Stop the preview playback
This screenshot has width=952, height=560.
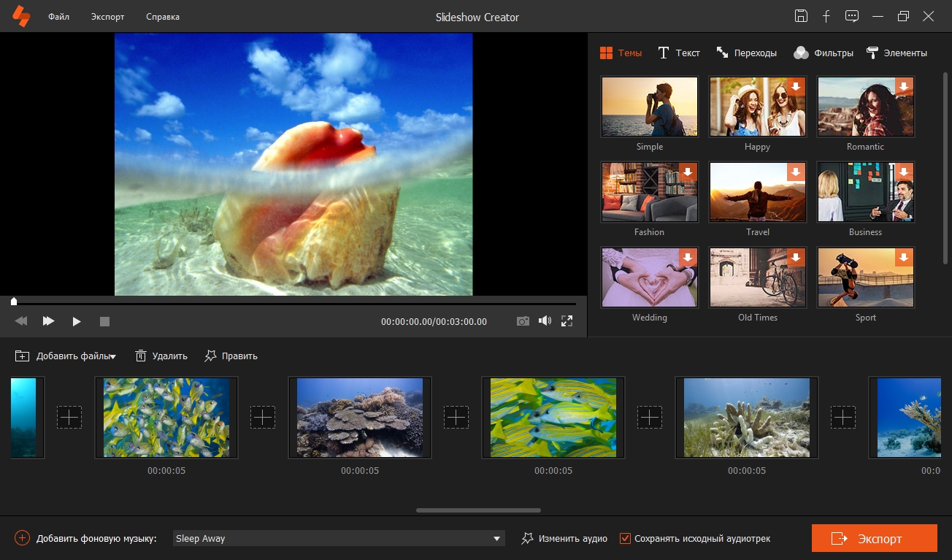pos(104,321)
